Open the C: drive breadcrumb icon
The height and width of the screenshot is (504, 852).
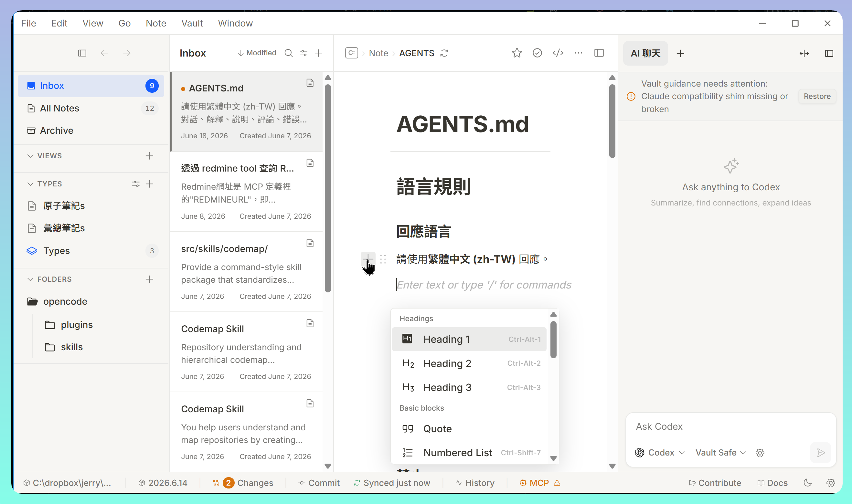click(x=352, y=53)
